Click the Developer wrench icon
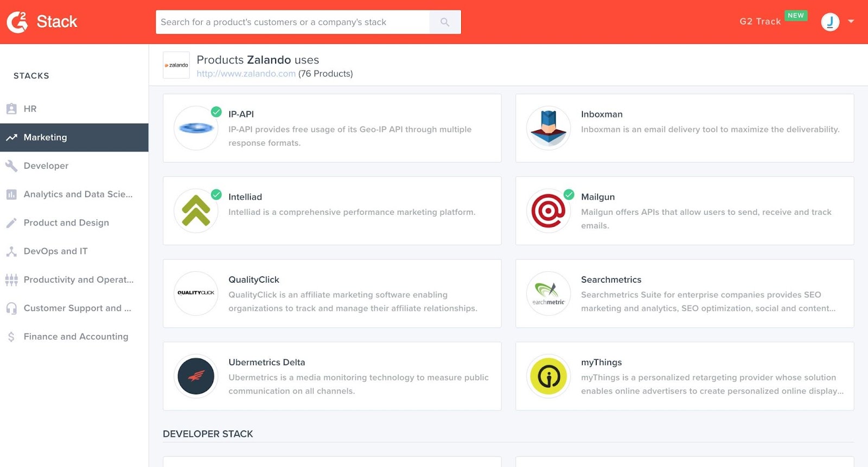Viewport: 868px width, 467px height. click(x=11, y=166)
